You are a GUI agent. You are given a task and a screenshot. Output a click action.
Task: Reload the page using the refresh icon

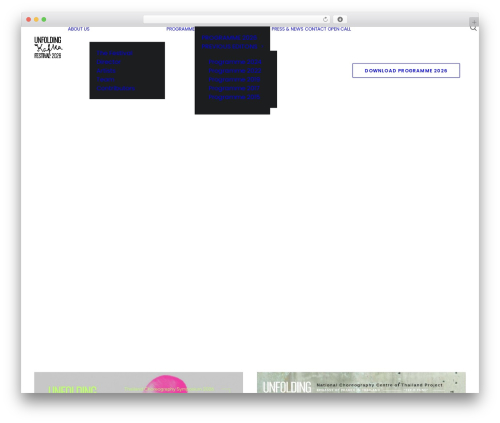pyautogui.click(x=325, y=20)
